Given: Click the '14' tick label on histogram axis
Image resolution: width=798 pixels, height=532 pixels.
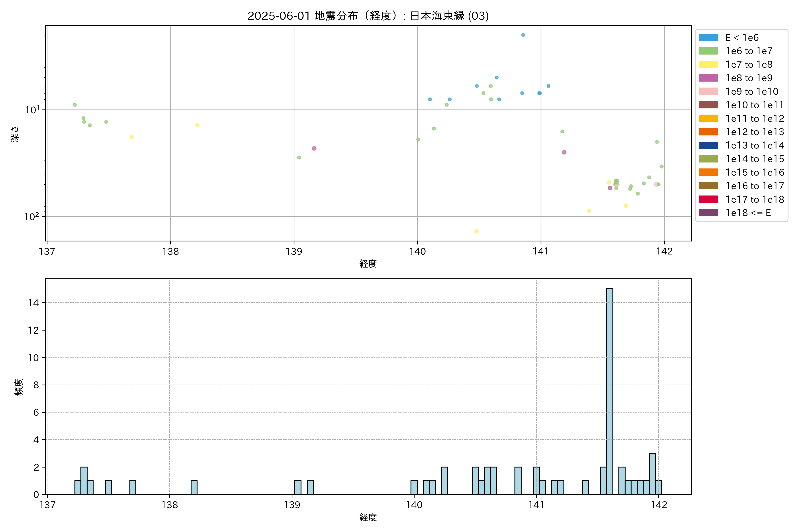Looking at the screenshot, I should 33,303.
